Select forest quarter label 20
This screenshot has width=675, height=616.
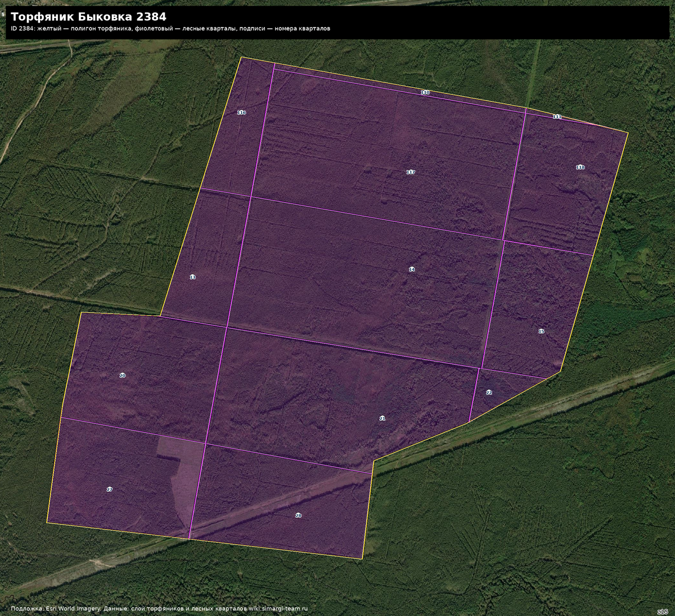point(122,375)
